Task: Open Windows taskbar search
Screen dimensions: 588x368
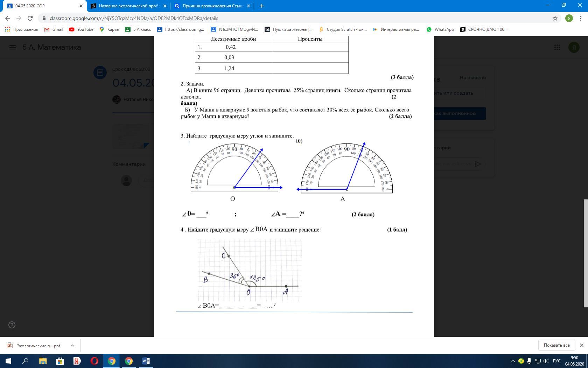Action: pos(25,361)
